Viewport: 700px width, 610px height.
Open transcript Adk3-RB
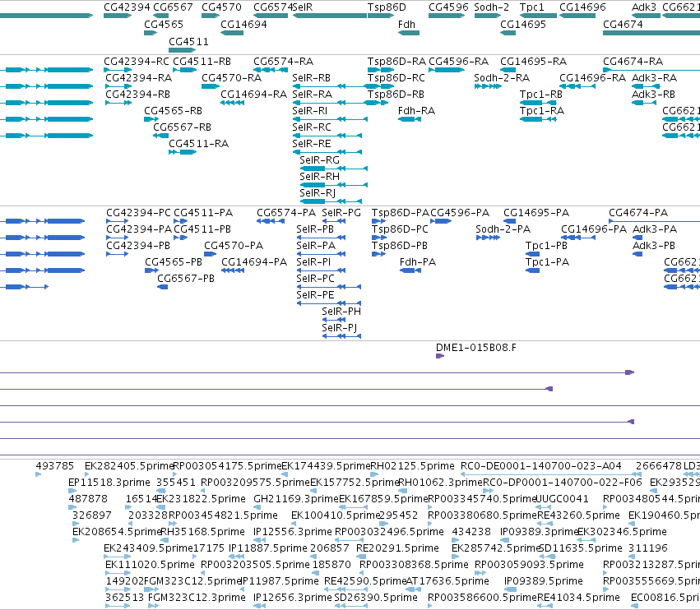(x=654, y=95)
